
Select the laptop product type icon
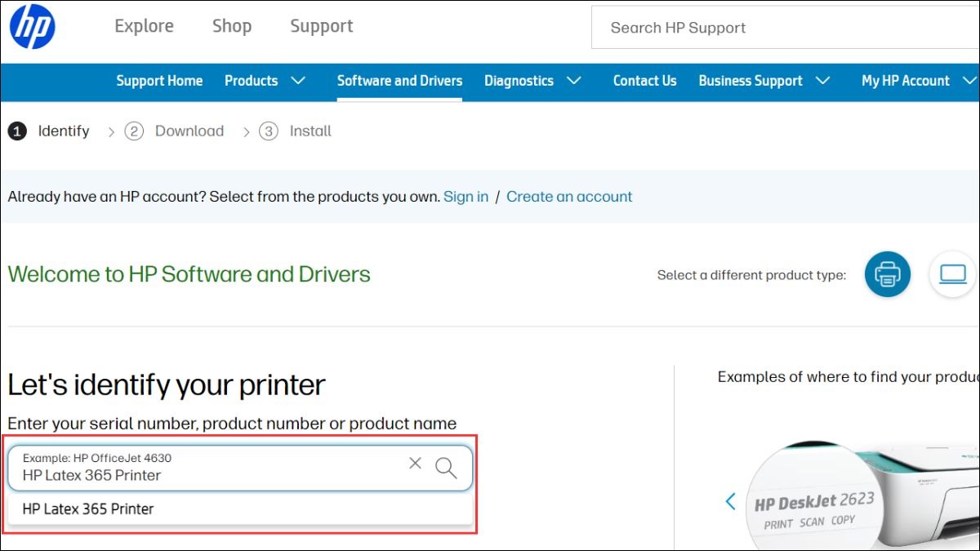click(952, 274)
